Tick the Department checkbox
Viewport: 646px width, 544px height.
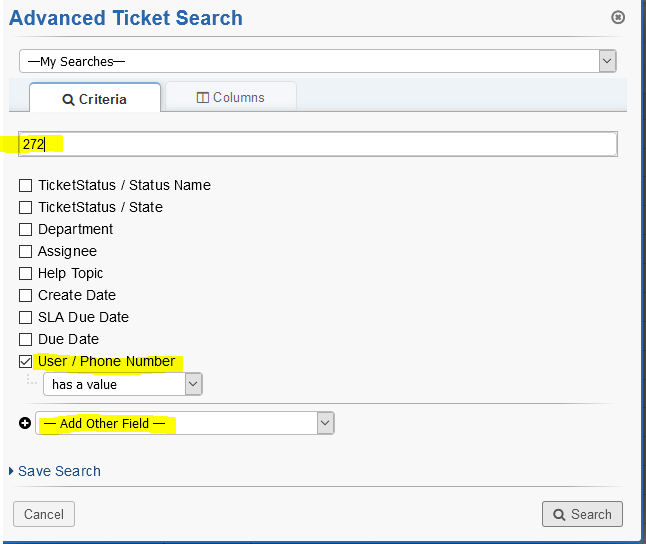(x=26, y=229)
